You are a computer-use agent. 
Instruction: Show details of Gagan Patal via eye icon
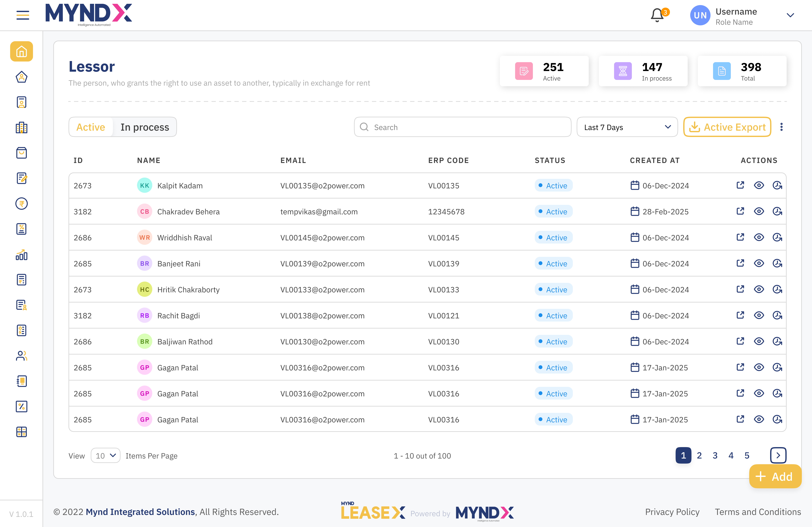click(x=759, y=367)
